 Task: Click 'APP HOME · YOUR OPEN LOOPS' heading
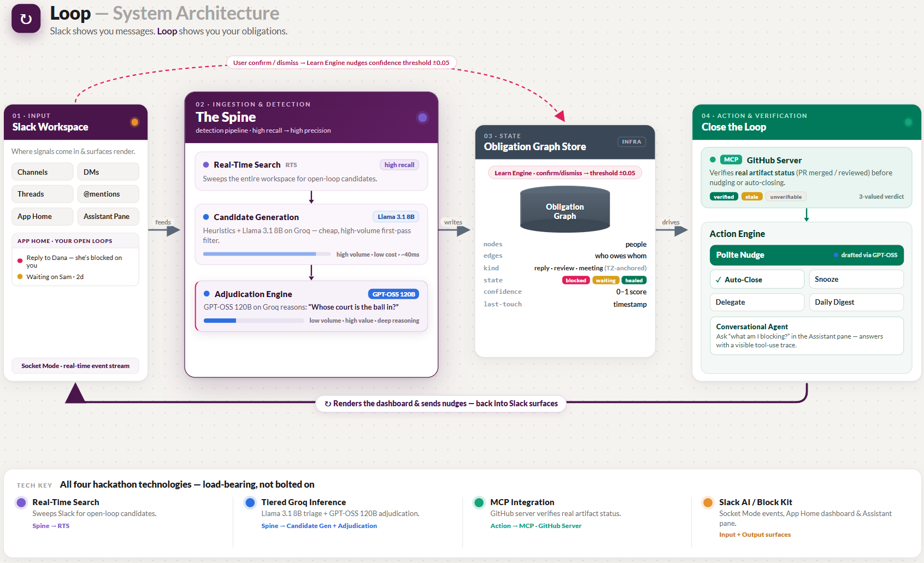(x=65, y=241)
